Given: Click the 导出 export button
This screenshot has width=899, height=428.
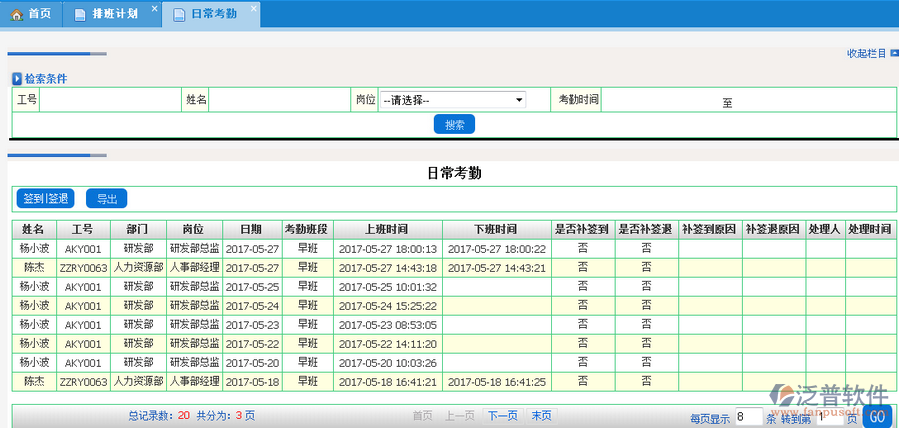Looking at the screenshot, I should (106, 198).
